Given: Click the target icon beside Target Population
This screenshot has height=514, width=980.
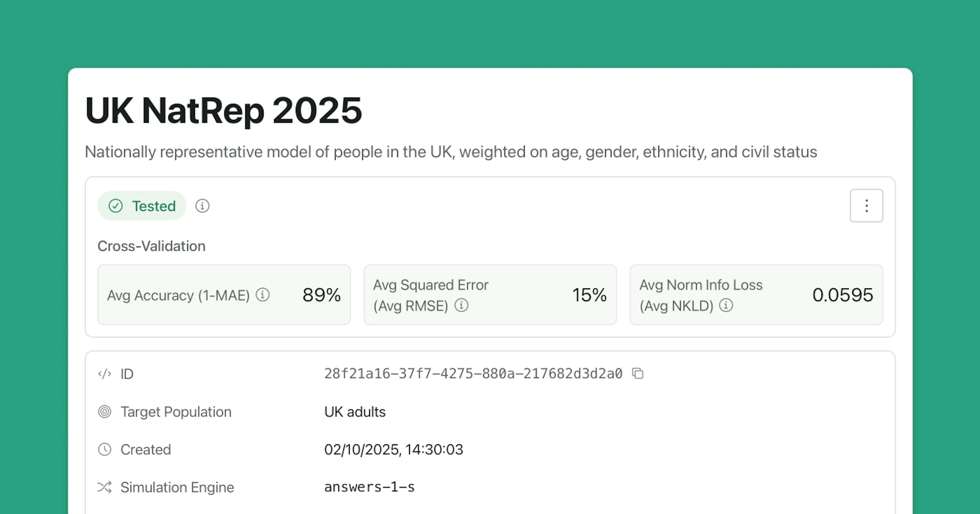Looking at the screenshot, I should click(105, 412).
